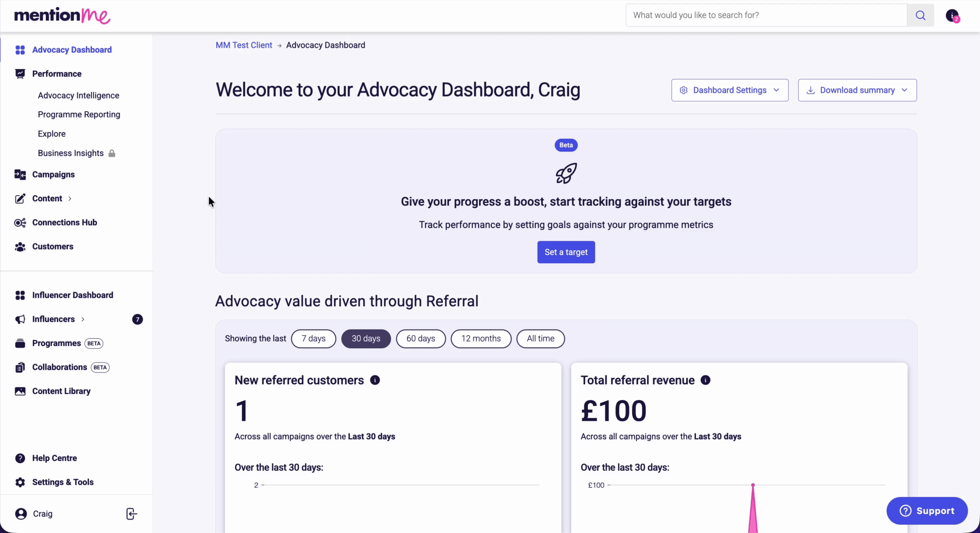Go to Advocacy Intelligence in sidebar

click(78, 95)
